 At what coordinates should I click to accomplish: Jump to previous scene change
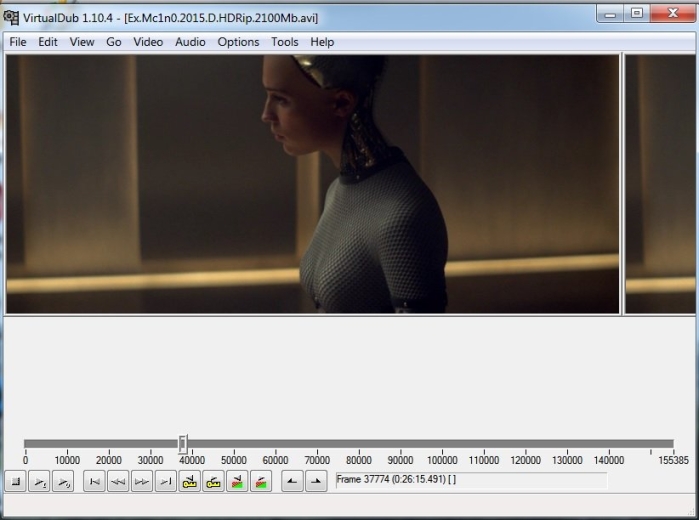pos(237,482)
